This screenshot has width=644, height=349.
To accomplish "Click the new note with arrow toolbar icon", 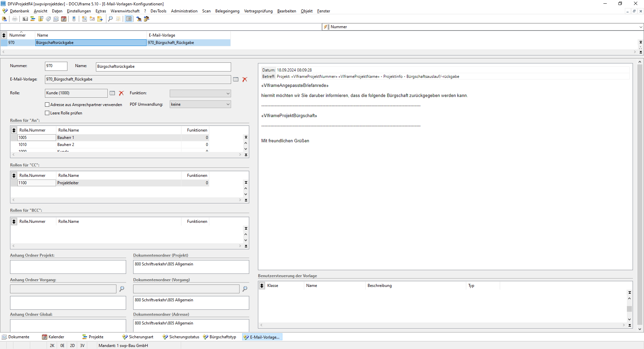I will pos(100,19).
